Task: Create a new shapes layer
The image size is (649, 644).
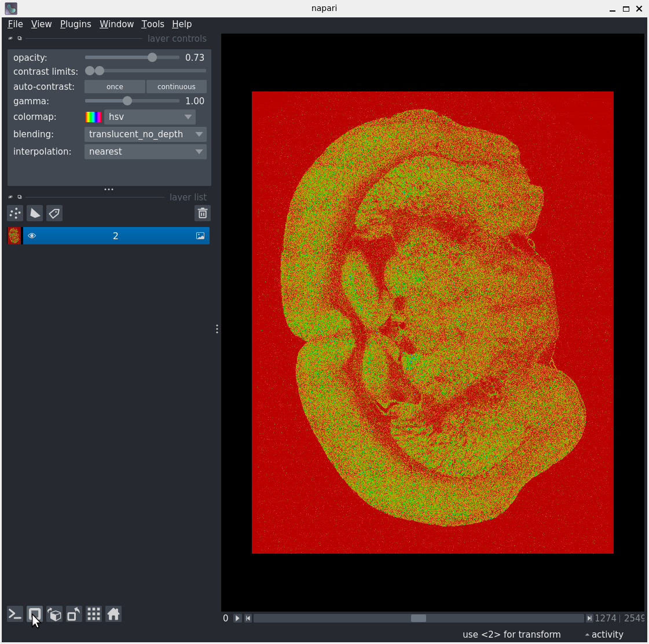Action: click(x=35, y=213)
